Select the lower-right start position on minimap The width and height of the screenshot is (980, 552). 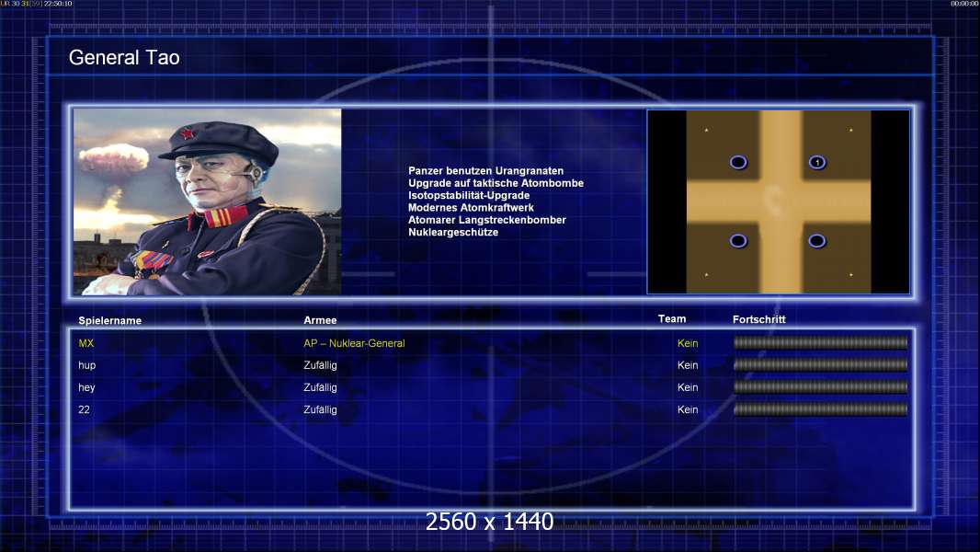click(x=817, y=241)
